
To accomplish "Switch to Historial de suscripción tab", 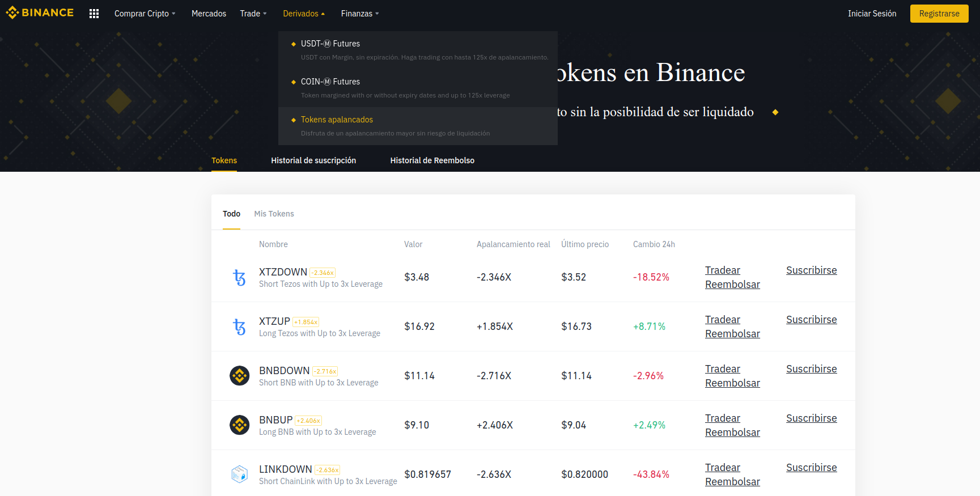I will [313, 160].
